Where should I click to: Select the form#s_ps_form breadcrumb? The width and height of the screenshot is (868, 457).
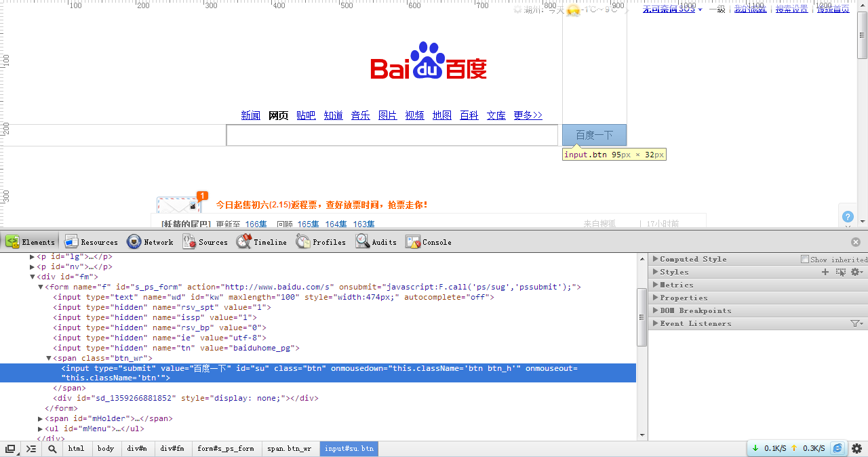pyautogui.click(x=226, y=449)
